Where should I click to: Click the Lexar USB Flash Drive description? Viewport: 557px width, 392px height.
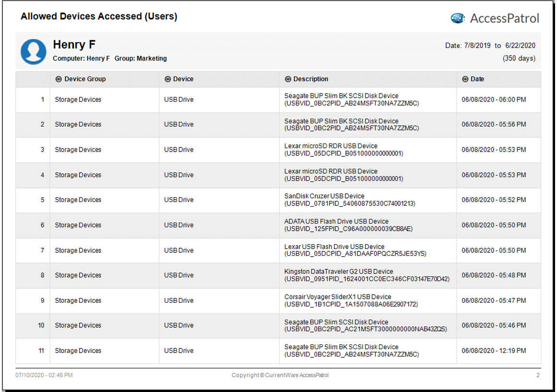[355, 250]
